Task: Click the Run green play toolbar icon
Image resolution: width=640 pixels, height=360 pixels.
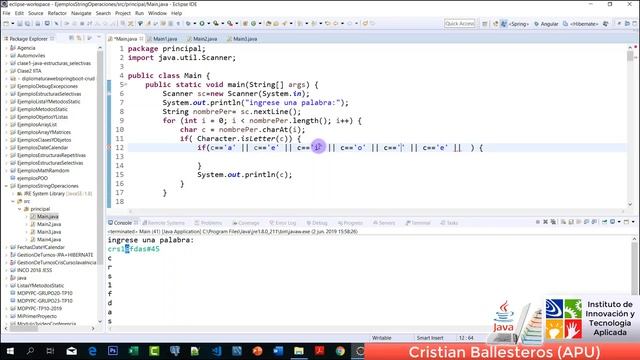Action: (x=202, y=24)
